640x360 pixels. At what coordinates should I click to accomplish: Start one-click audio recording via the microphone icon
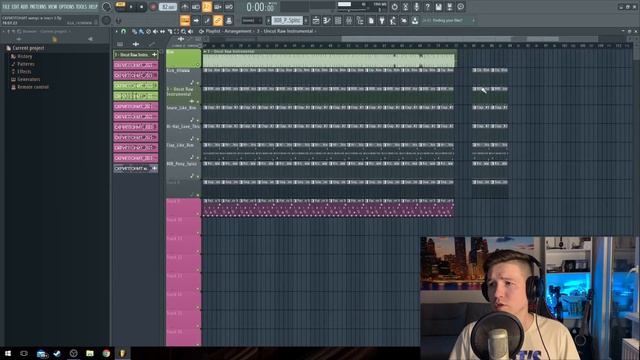417,7
